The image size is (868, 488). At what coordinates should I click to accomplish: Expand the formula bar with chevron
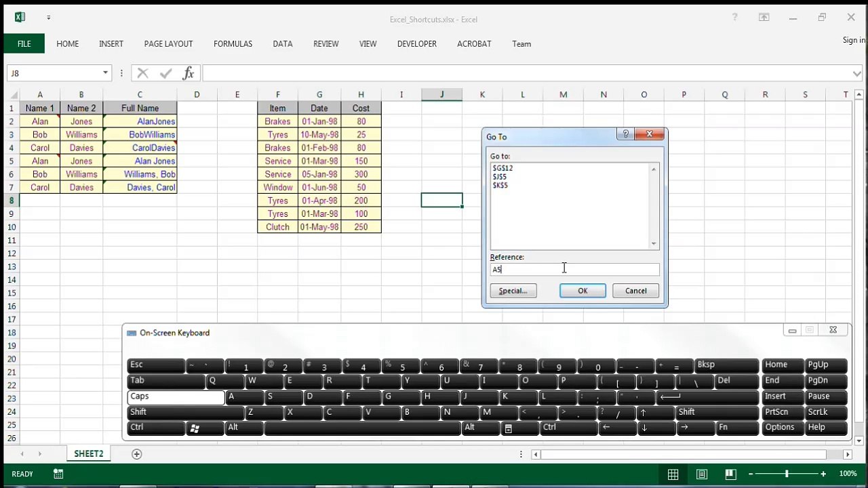pyautogui.click(x=857, y=73)
